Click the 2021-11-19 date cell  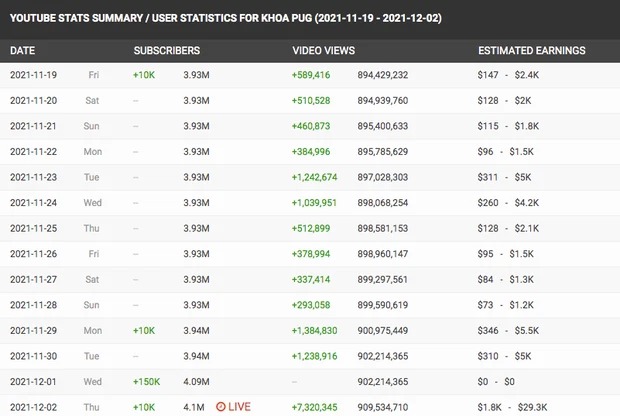[33, 75]
